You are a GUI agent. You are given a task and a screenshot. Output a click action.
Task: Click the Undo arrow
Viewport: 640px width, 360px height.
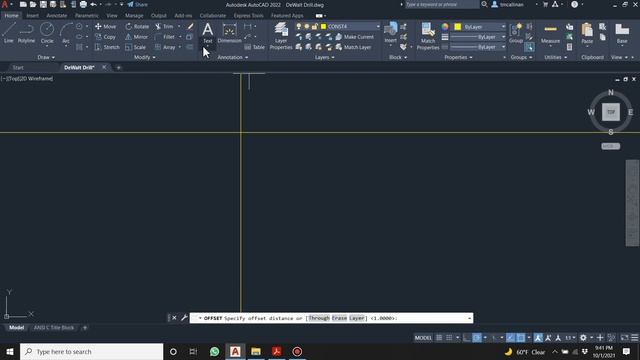click(93, 4)
